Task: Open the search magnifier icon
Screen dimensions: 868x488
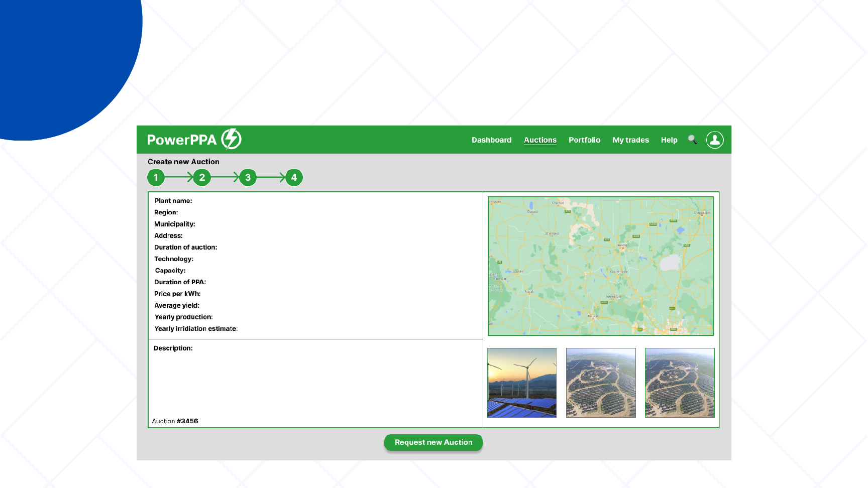Action: click(692, 140)
